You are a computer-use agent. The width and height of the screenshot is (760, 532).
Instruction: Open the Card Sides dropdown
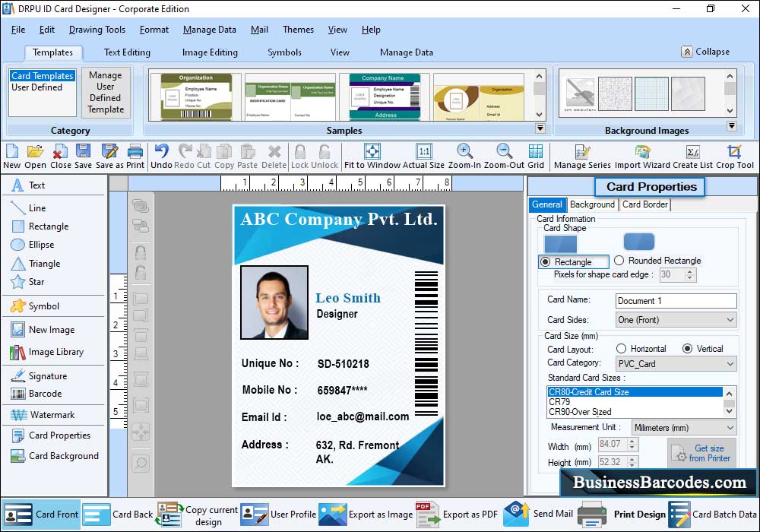(x=676, y=320)
